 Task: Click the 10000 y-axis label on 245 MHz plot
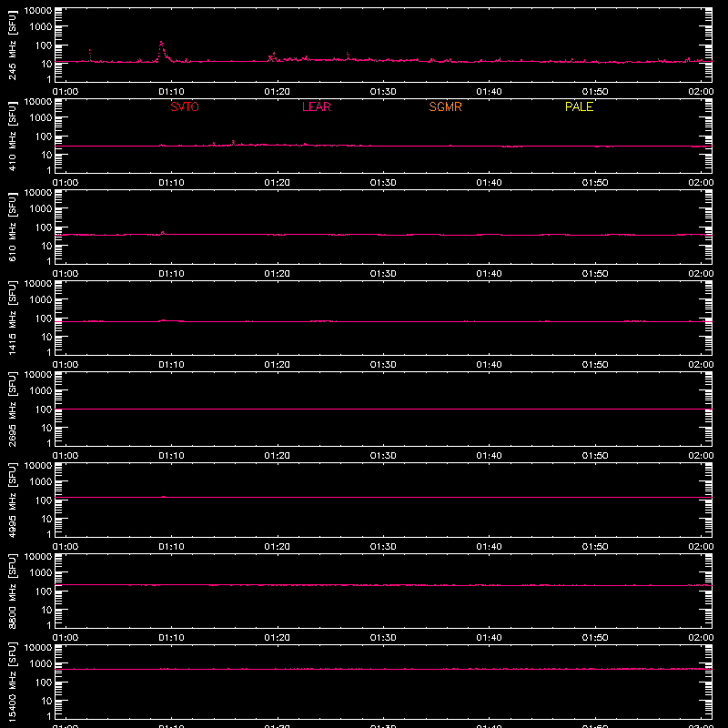coord(38,10)
